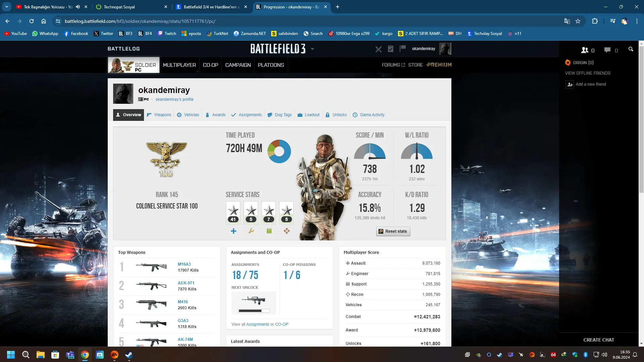Click the Assault service star with 41
Screen dimensions: 644x362
pos(233,213)
